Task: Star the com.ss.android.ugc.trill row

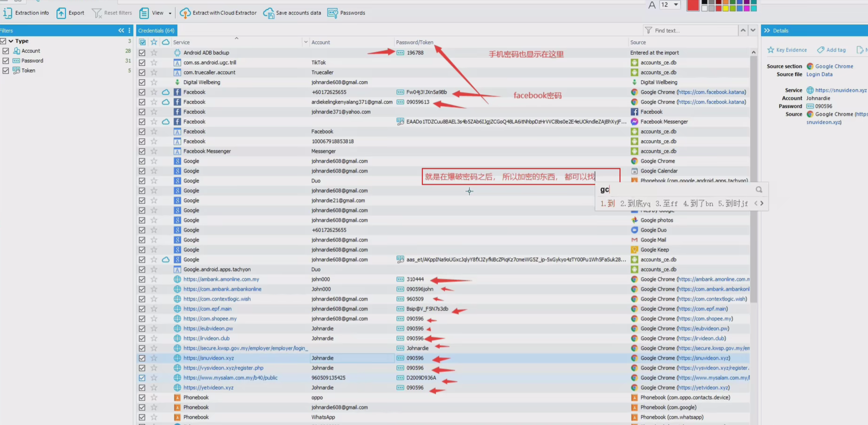Action: (x=154, y=63)
